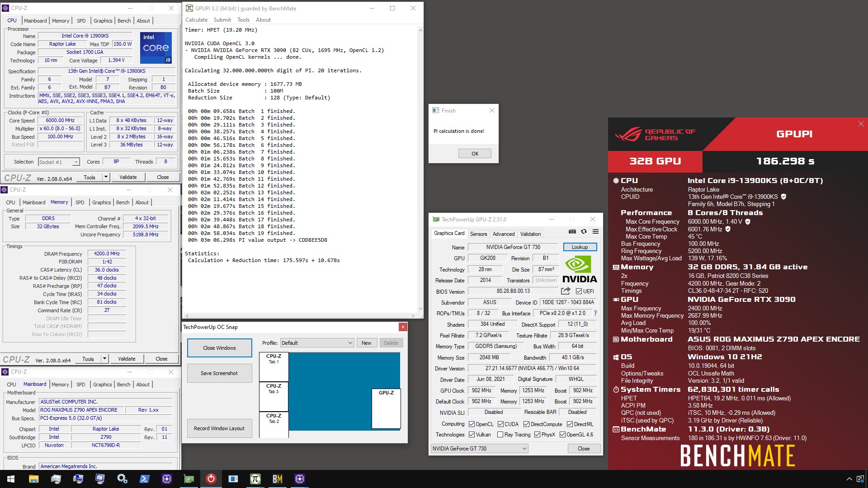Open the About menu in GPUPI
868x488 pixels.
263,20
